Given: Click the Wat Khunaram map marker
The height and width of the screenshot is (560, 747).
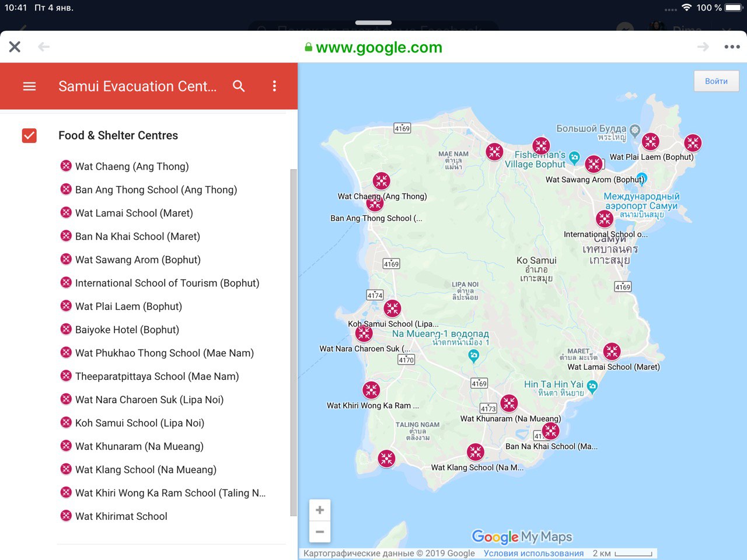Looking at the screenshot, I should click(x=509, y=403).
